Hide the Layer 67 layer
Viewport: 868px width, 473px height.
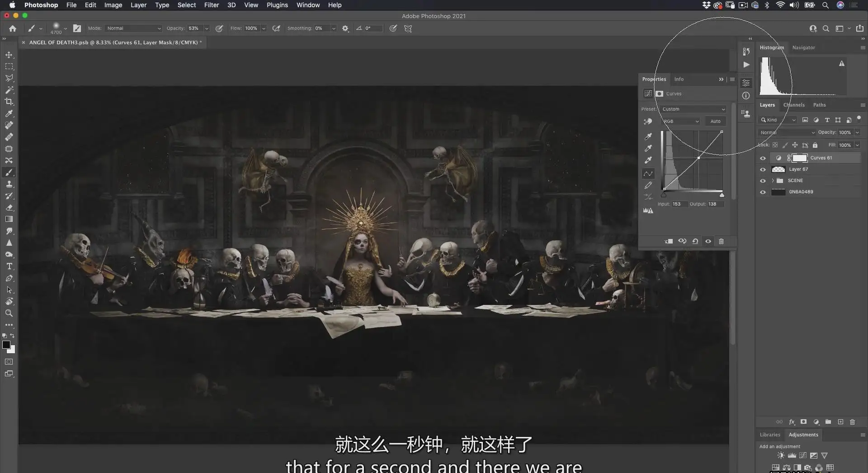pyautogui.click(x=763, y=169)
